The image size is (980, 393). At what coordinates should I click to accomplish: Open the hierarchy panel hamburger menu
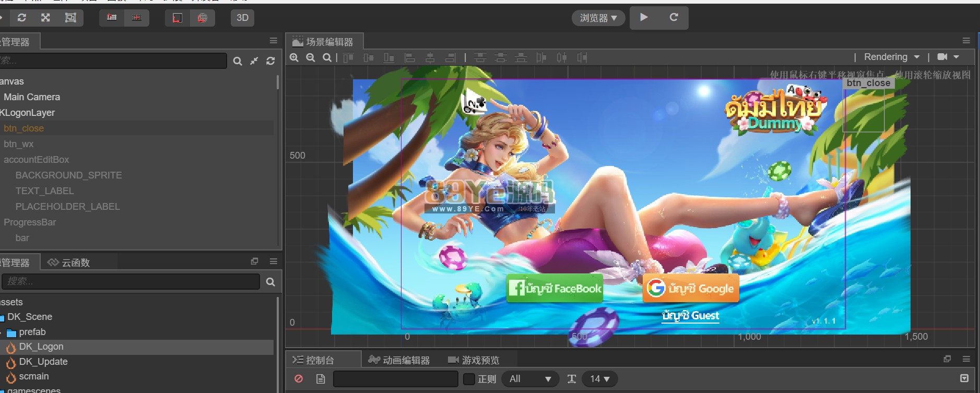pyautogui.click(x=273, y=41)
